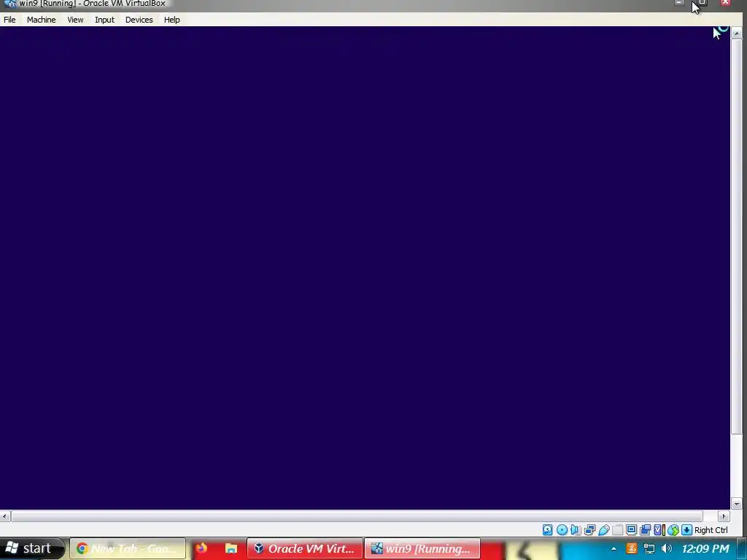Click the Java update tray icon
Screen dimensions: 747x560
tap(632, 548)
